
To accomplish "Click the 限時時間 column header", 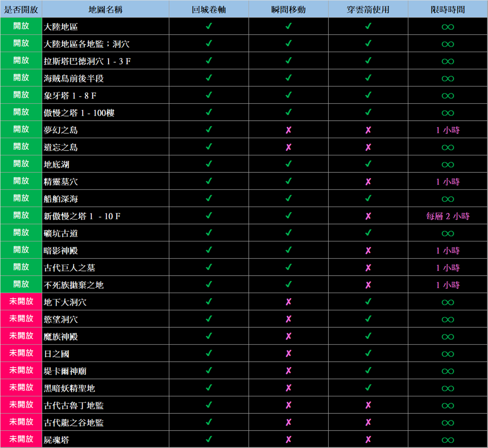I will pyautogui.click(x=448, y=9).
